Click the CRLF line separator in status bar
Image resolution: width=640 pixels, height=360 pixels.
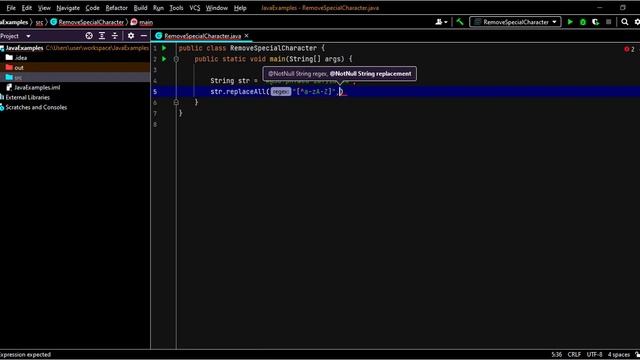coord(574,354)
